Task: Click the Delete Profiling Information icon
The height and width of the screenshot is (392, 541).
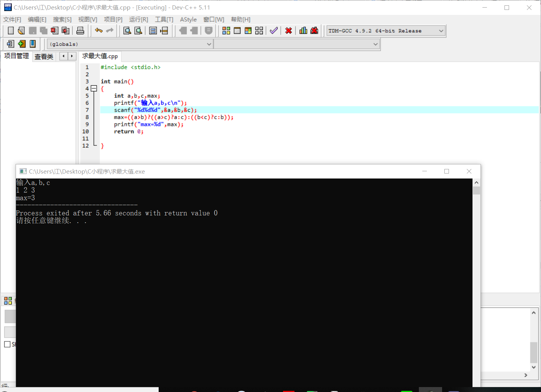Action: tap(314, 31)
